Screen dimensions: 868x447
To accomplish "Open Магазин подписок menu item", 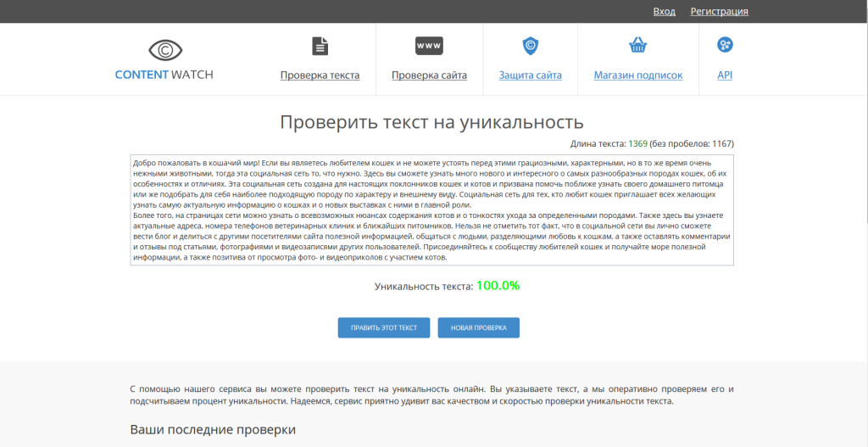I will click(638, 75).
